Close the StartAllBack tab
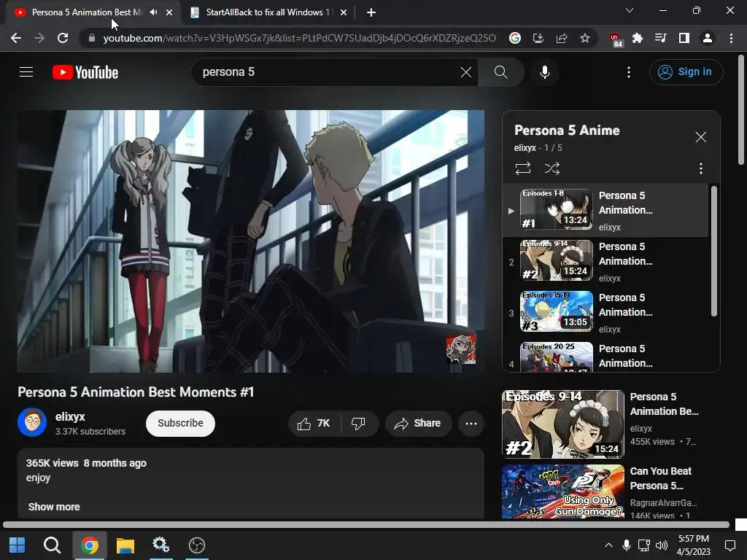 [x=344, y=12]
